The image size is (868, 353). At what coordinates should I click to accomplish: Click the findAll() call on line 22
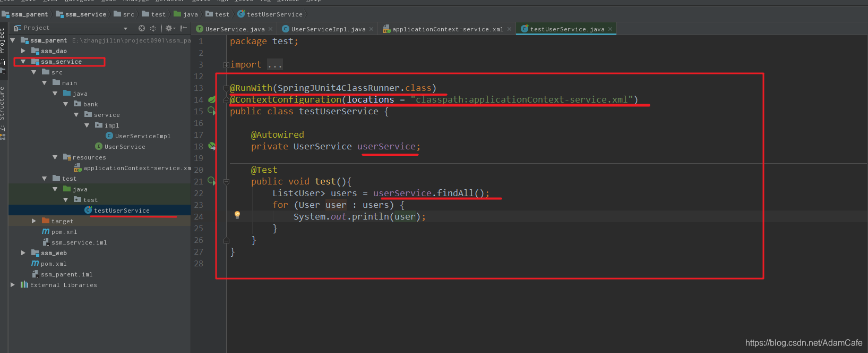click(460, 193)
